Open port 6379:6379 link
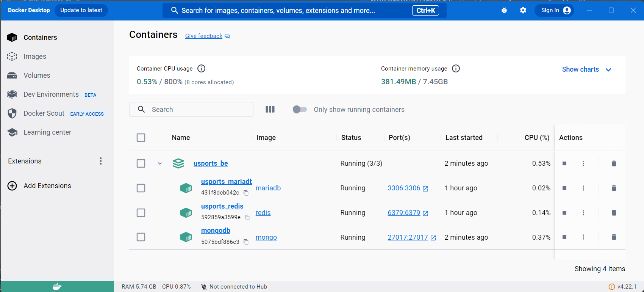This screenshot has height=292, width=644. coord(408,213)
